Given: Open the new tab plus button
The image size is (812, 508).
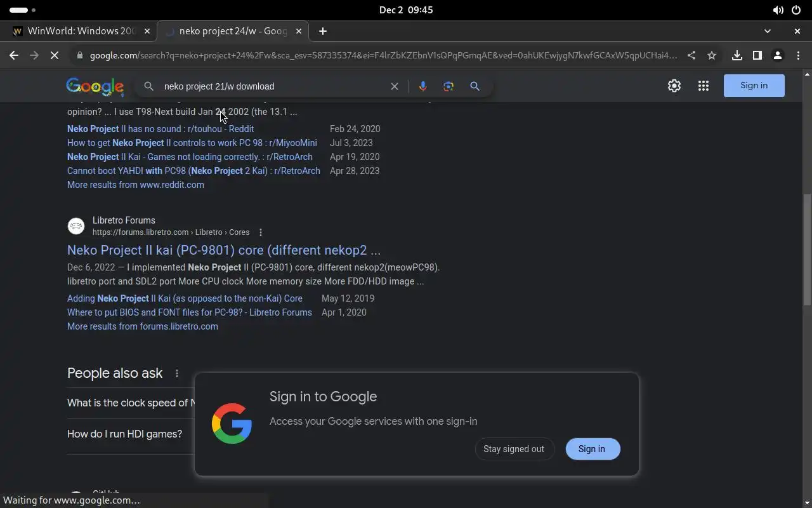Looking at the screenshot, I should 323,31.
